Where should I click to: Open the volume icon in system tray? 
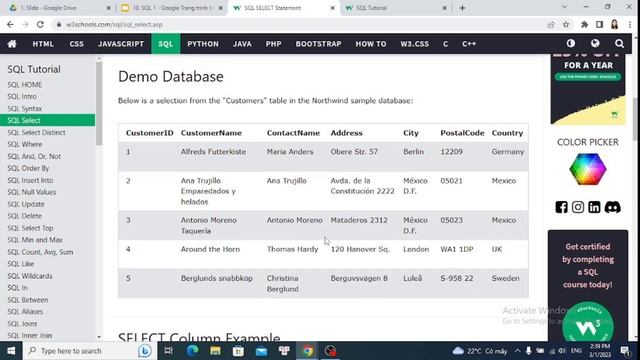tap(562, 351)
